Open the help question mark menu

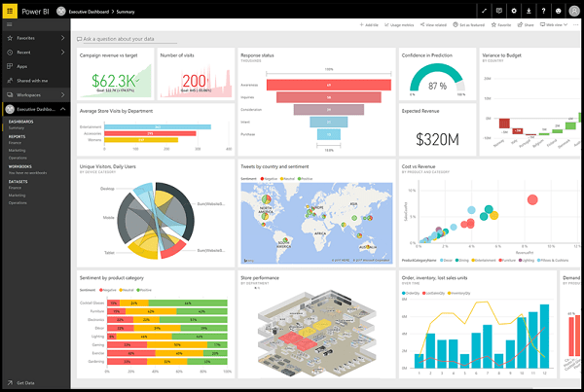coord(543,11)
